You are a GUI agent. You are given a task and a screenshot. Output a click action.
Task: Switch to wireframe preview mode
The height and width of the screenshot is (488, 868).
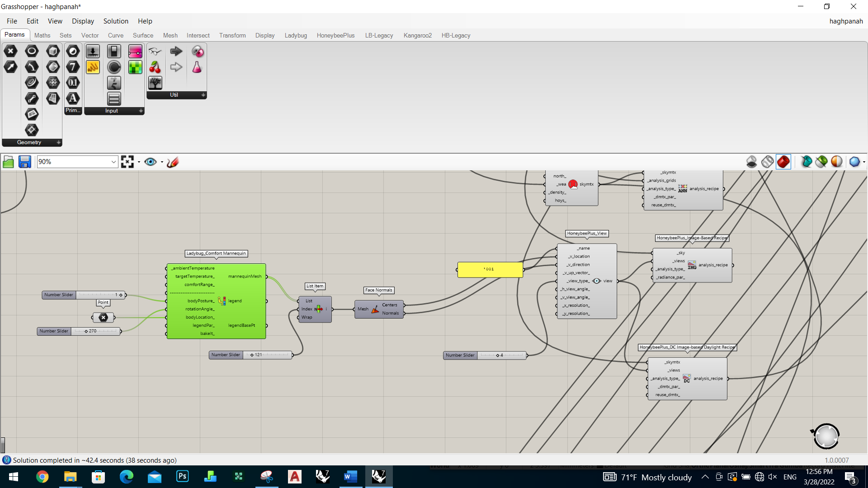click(x=767, y=162)
